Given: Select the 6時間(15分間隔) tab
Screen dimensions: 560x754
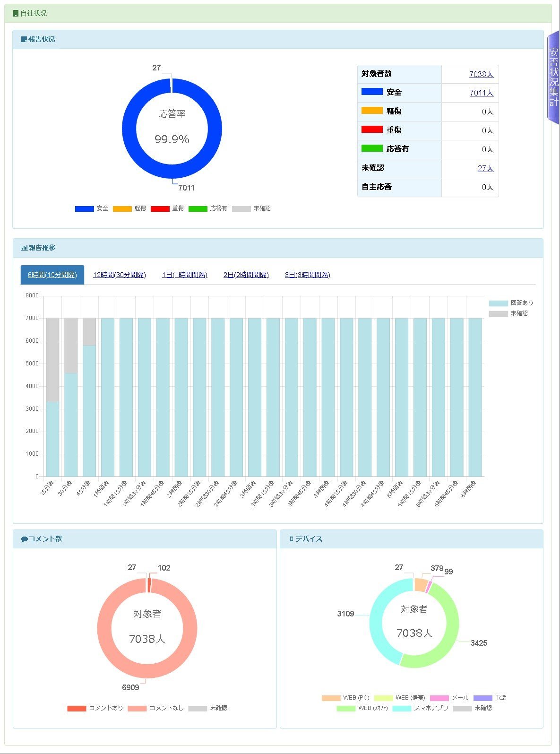Looking at the screenshot, I should pyautogui.click(x=52, y=275).
